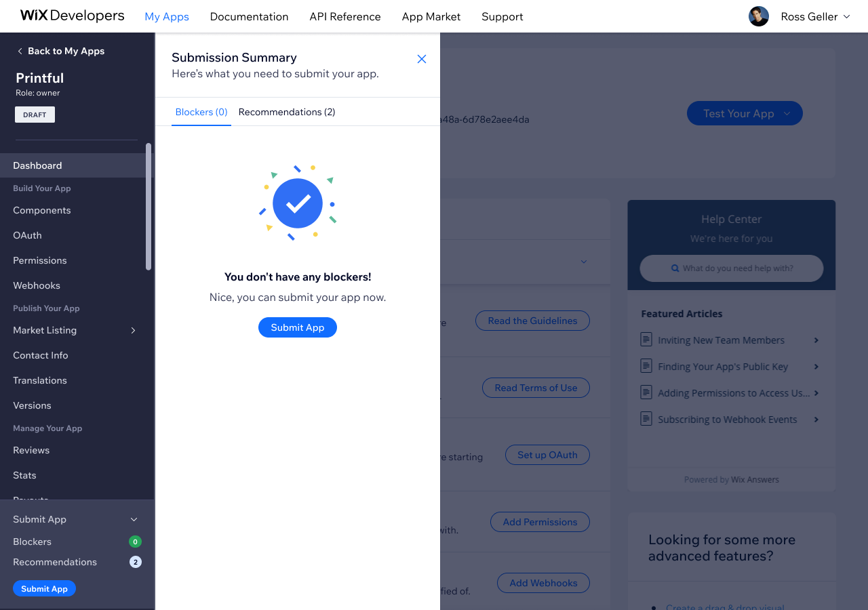Open Permissions in the sidebar
The width and height of the screenshot is (868, 610).
point(40,260)
